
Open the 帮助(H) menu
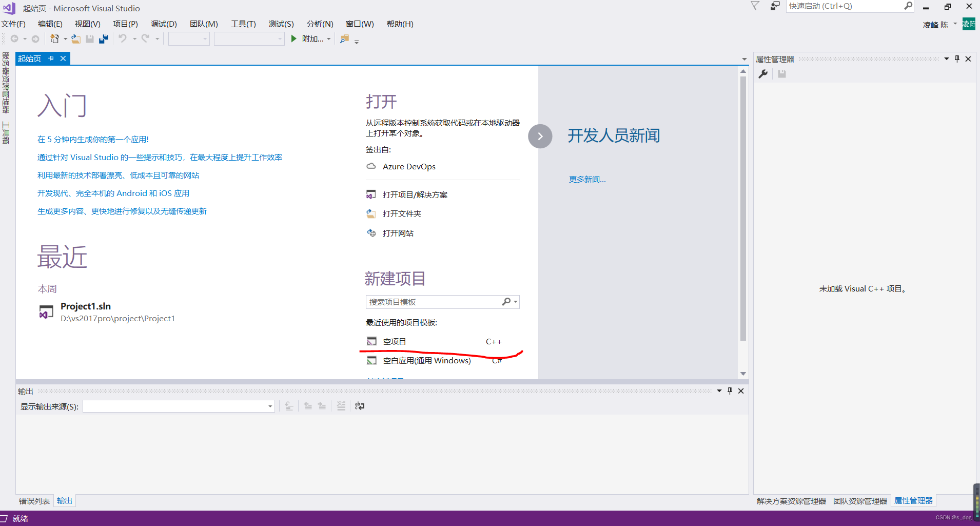coord(400,24)
